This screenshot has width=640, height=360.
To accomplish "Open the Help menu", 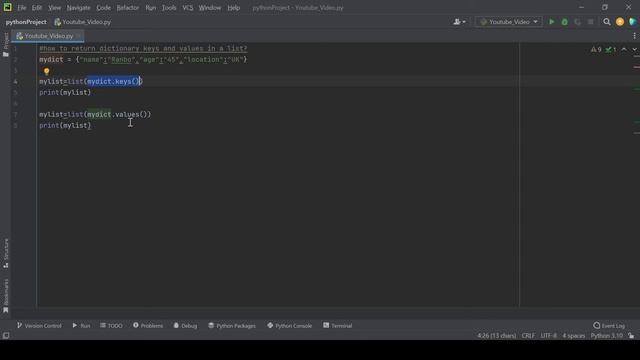I will click(233, 8).
